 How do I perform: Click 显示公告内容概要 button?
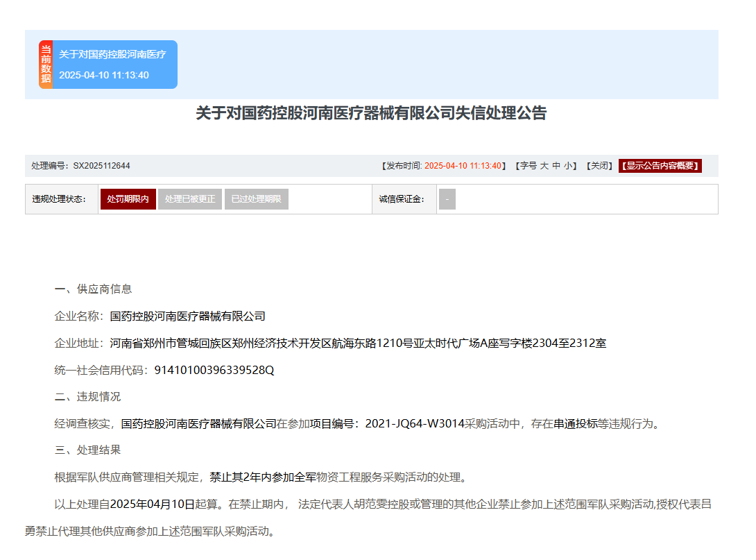tap(660, 166)
